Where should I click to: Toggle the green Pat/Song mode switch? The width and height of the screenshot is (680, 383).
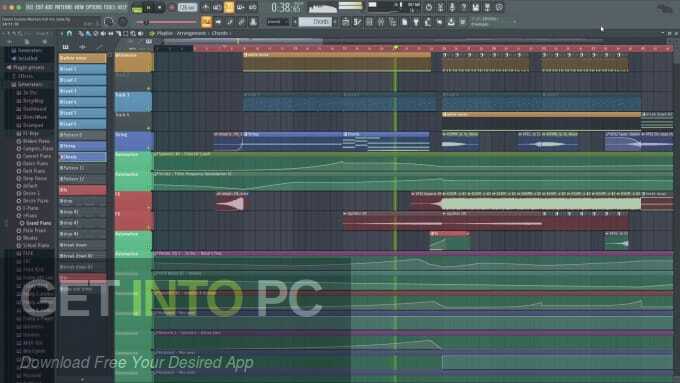137,9
